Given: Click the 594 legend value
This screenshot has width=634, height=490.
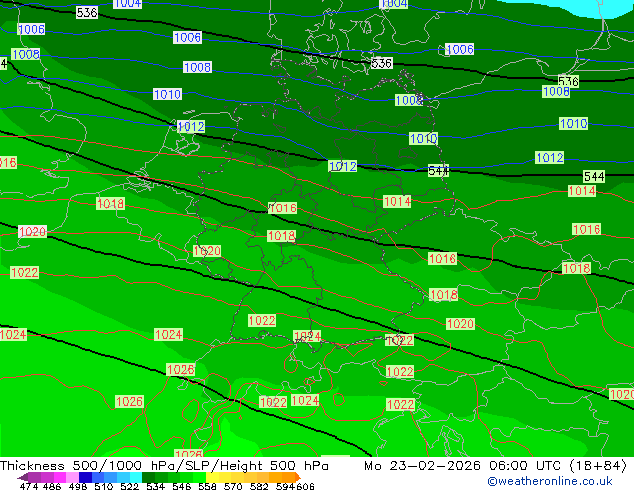Looking at the screenshot, I should tap(285, 486).
